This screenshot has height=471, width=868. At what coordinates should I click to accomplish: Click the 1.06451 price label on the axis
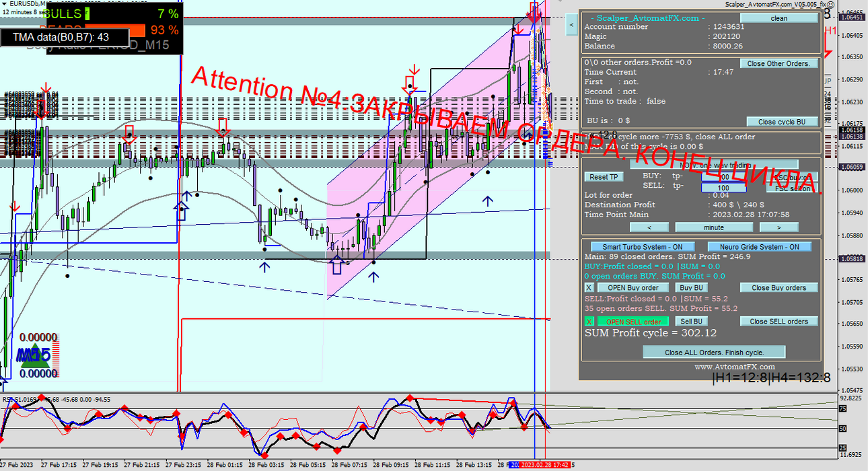click(853, 17)
